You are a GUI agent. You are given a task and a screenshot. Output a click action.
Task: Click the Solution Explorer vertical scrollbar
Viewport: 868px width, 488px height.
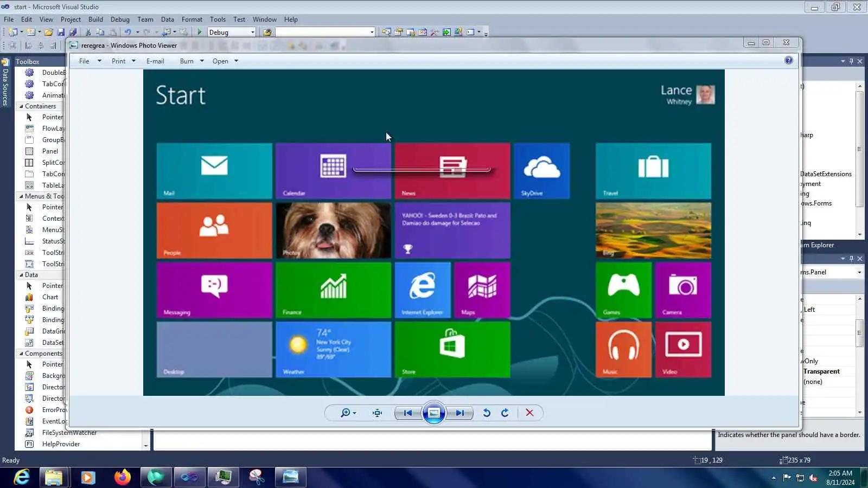click(x=859, y=160)
